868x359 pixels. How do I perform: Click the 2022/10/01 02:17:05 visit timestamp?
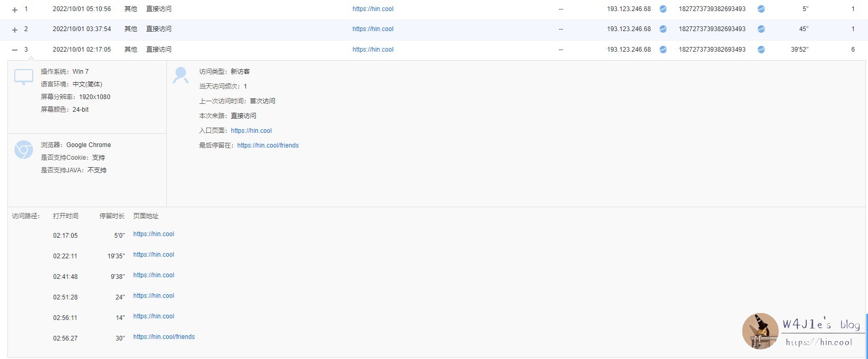tap(82, 50)
